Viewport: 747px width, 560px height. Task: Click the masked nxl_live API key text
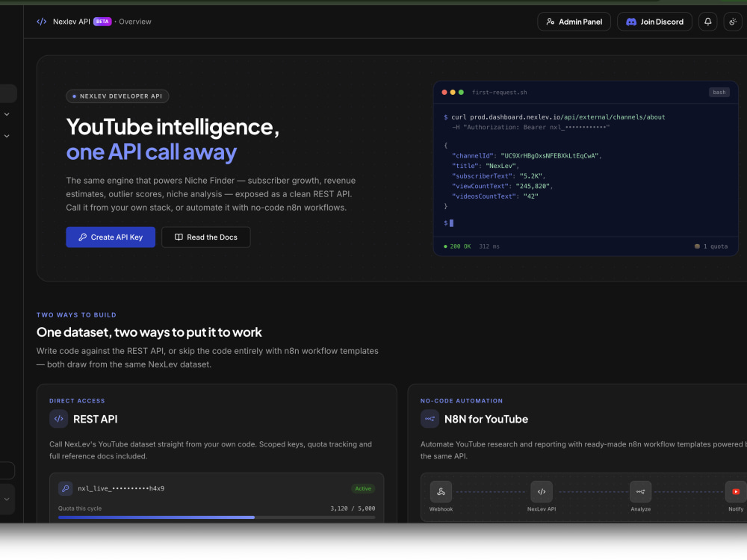[121, 488]
